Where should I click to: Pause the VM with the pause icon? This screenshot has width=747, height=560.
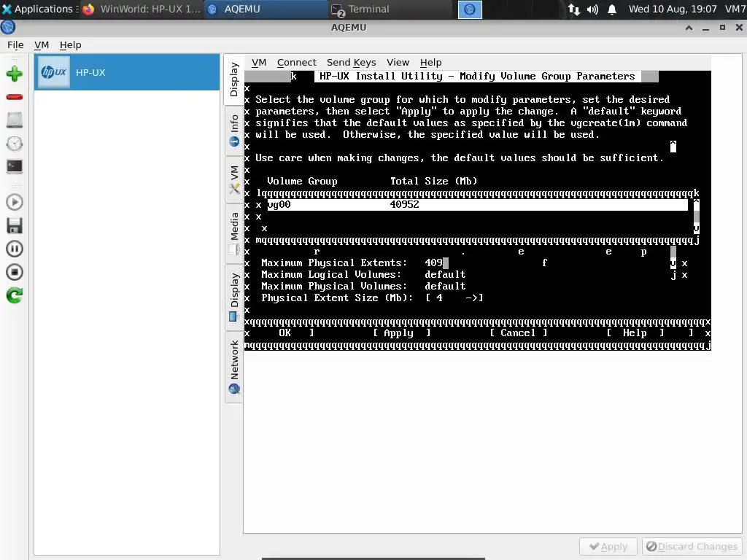click(x=15, y=249)
